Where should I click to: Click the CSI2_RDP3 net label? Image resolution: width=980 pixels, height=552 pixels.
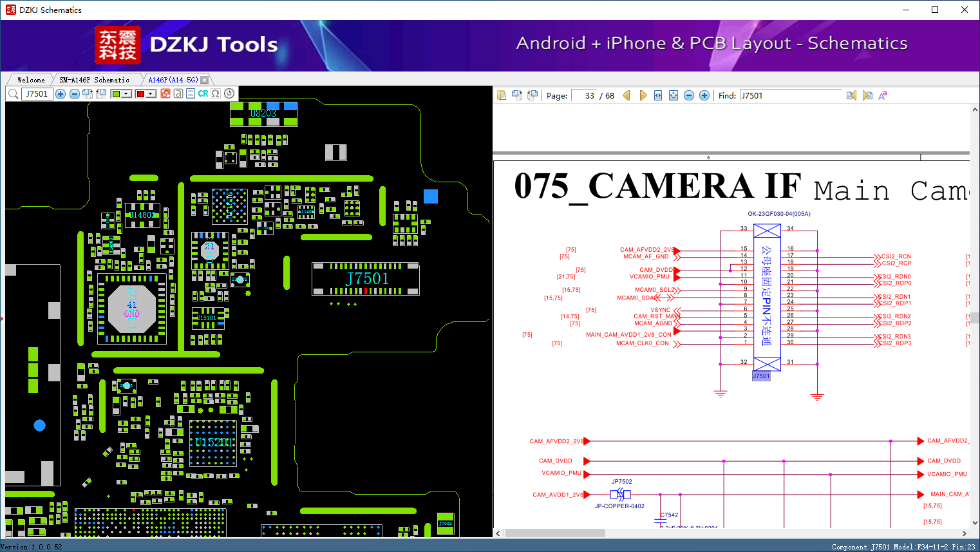[x=896, y=343]
